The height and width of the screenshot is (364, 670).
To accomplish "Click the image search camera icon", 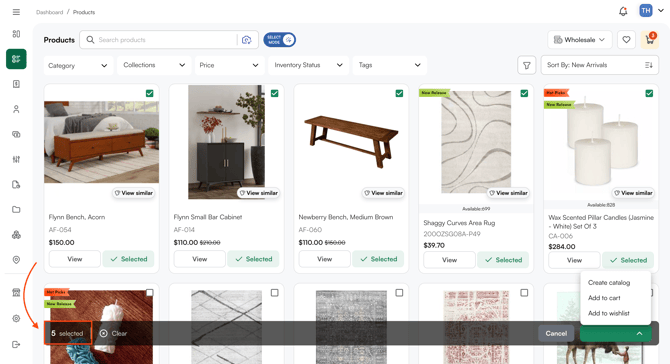I will [247, 40].
